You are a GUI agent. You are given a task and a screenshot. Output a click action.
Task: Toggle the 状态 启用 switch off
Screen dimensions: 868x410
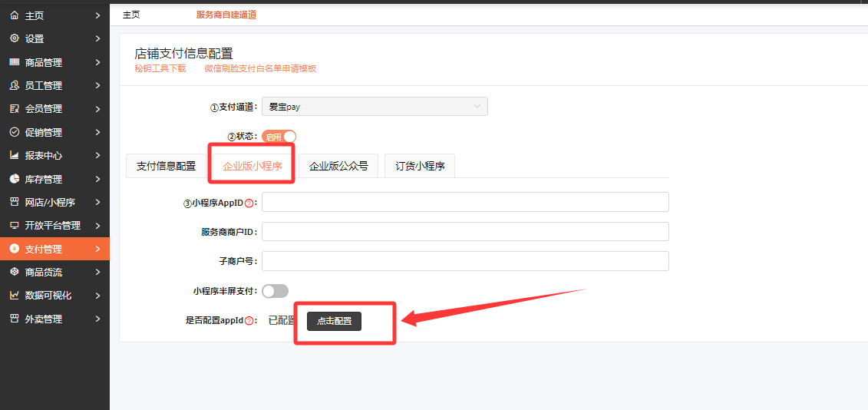click(x=279, y=136)
